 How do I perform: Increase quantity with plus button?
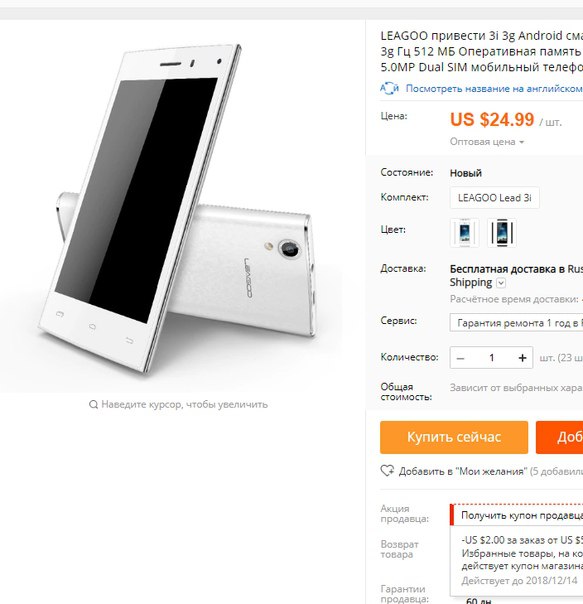(522, 358)
